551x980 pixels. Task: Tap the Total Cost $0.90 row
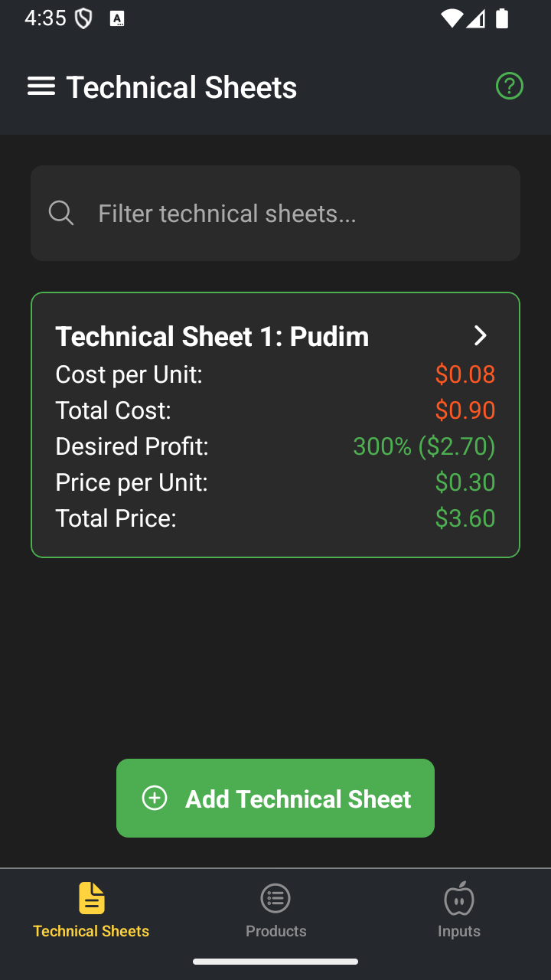click(275, 410)
